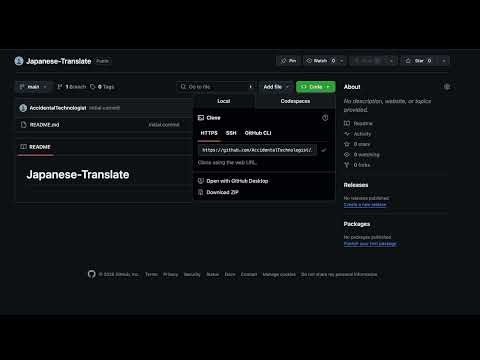Viewport: 480px width, 360px height.
Task: Open the Docs footer link
Action: coord(230,274)
